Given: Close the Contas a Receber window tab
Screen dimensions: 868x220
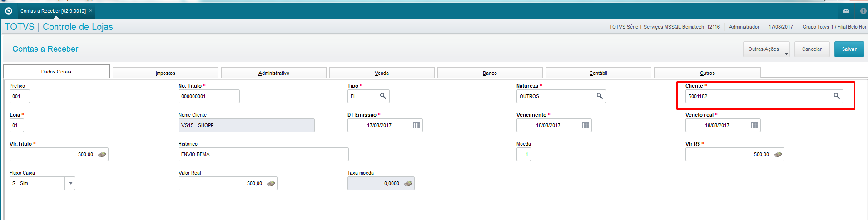Looking at the screenshot, I should (x=91, y=10).
